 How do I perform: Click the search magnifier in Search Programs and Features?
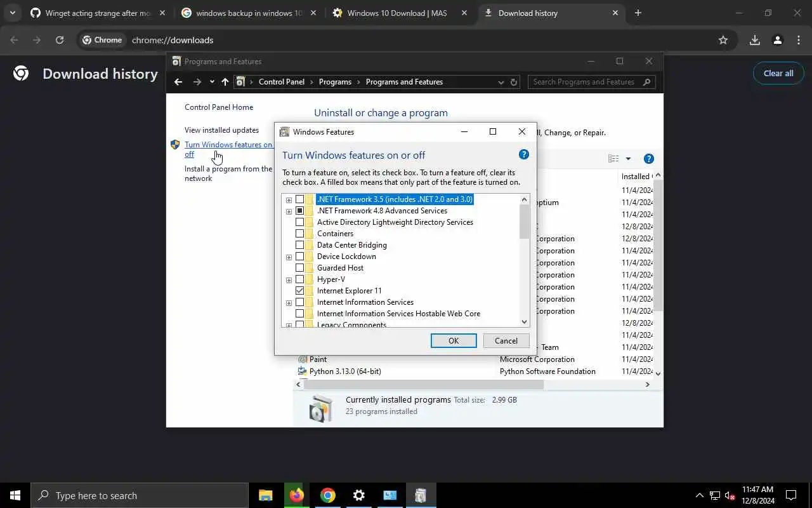[646, 82]
